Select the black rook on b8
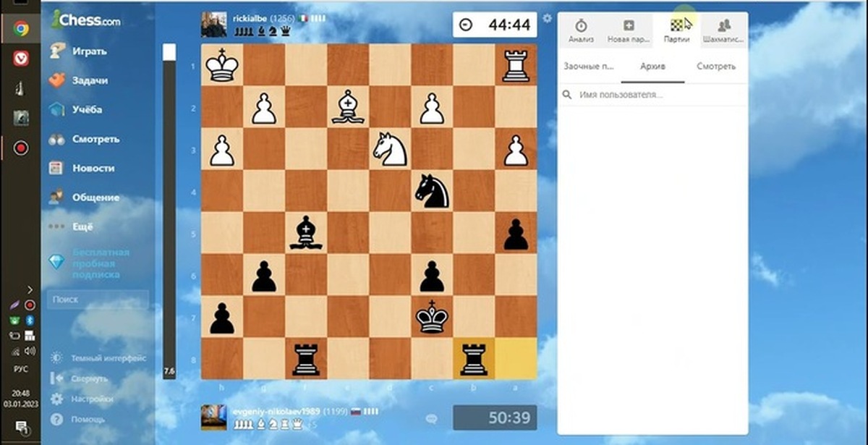 click(x=474, y=359)
